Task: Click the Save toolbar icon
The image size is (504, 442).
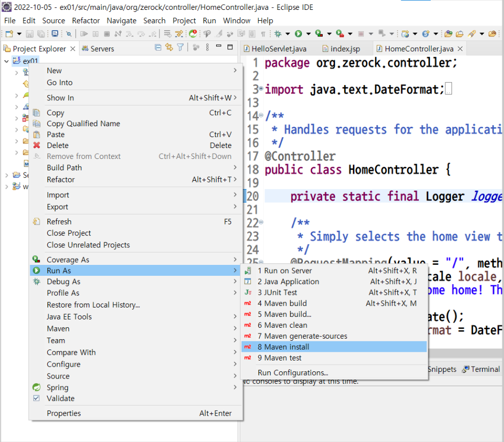Action: tap(30, 34)
